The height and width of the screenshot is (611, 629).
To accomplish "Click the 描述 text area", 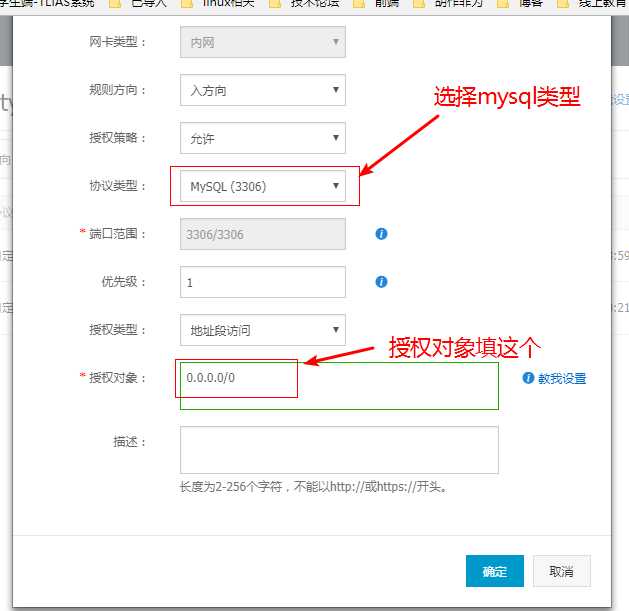I will (339, 450).
